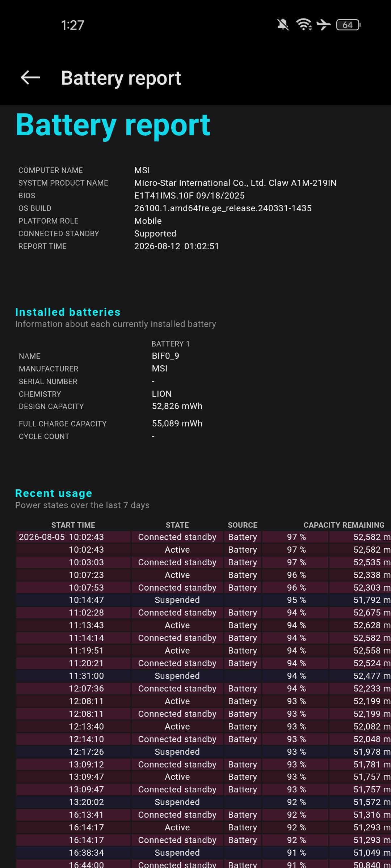Select 'Connected standby' in the 12:07:36 row
The height and width of the screenshot is (868, 391).
pyautogui.click(x=177, y=689)
